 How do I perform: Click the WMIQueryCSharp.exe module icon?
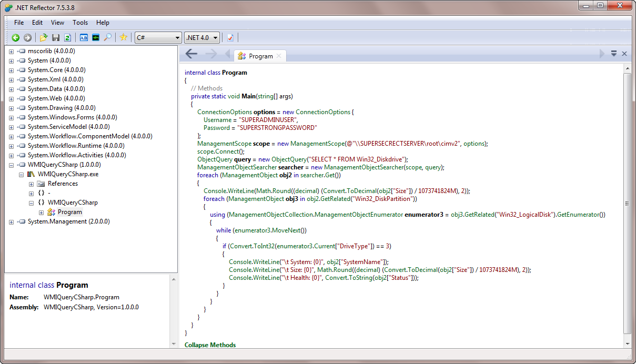point(31,174)
